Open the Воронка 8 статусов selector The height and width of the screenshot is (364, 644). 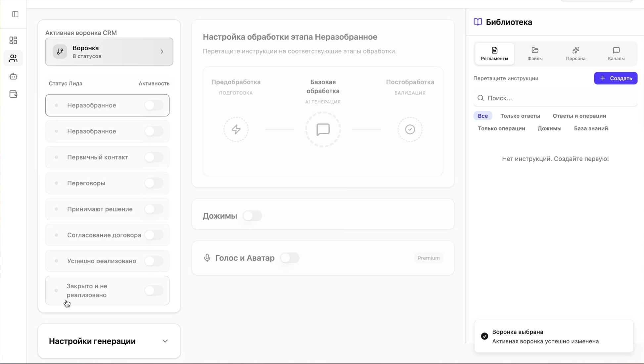pyautogui.click(x=109, y=52)
